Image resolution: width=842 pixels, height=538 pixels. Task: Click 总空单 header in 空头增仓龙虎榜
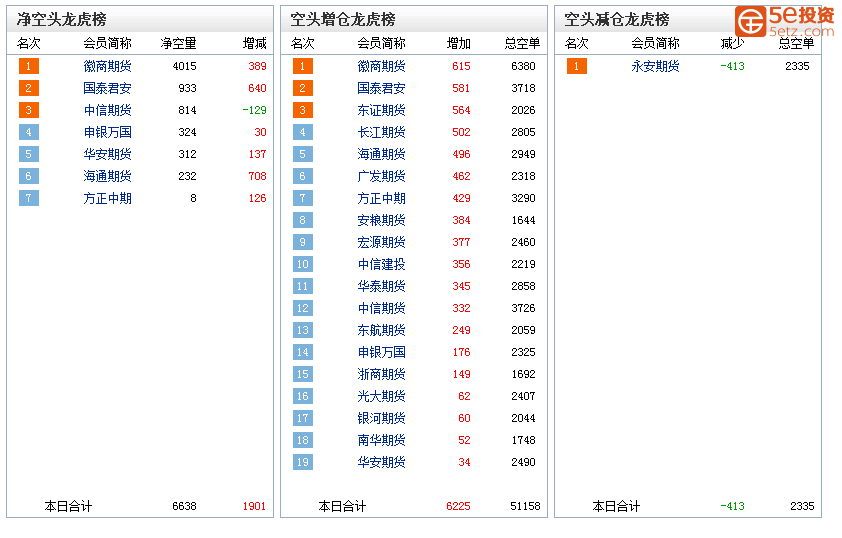coord(522,43)
